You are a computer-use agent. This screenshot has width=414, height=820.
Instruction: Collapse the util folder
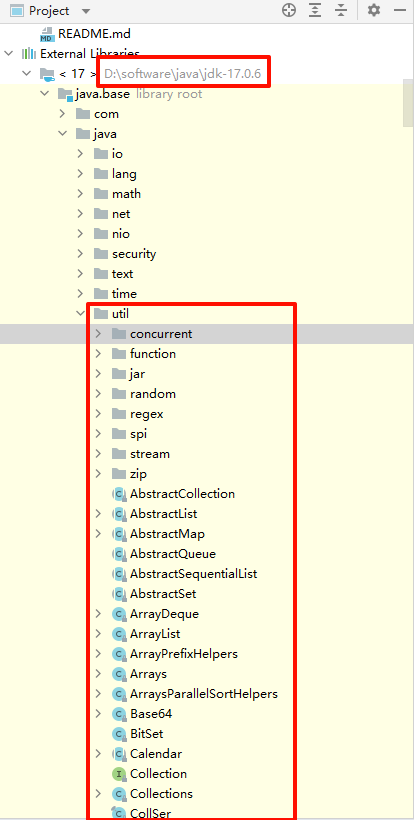coord(81,314)
